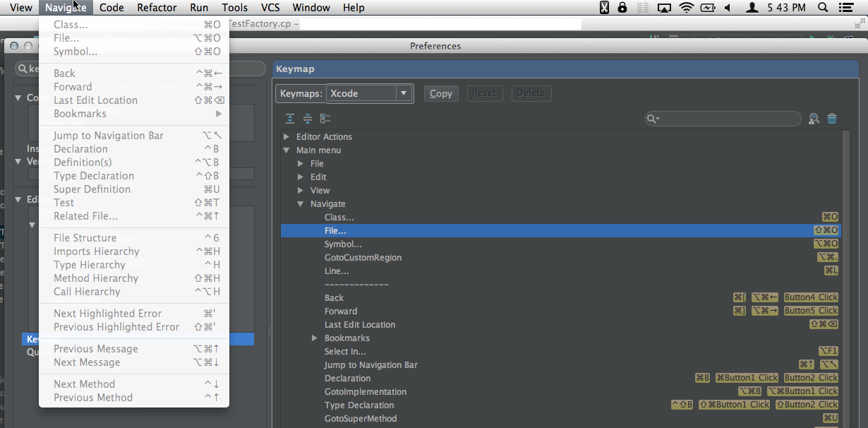Image resolution: width=868 pixels, height=428 pixels.
Task: Click the scissors icon in menu bar
Action: (604, 8)
